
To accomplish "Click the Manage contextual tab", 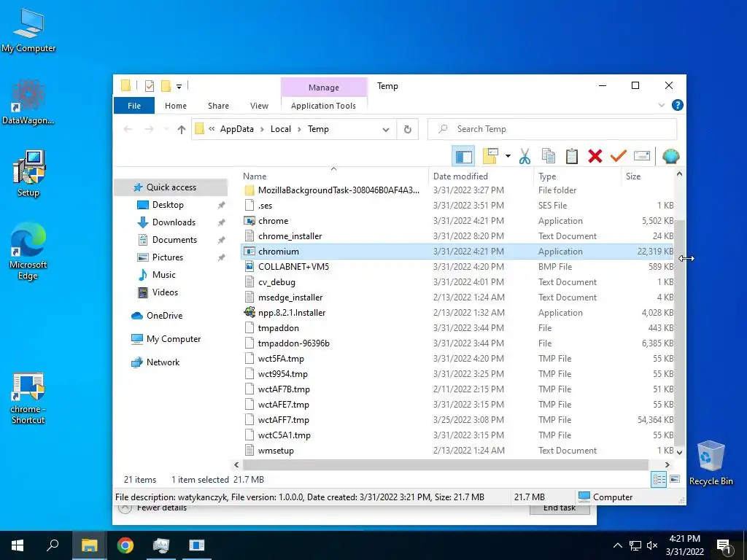I will [324, 87].
